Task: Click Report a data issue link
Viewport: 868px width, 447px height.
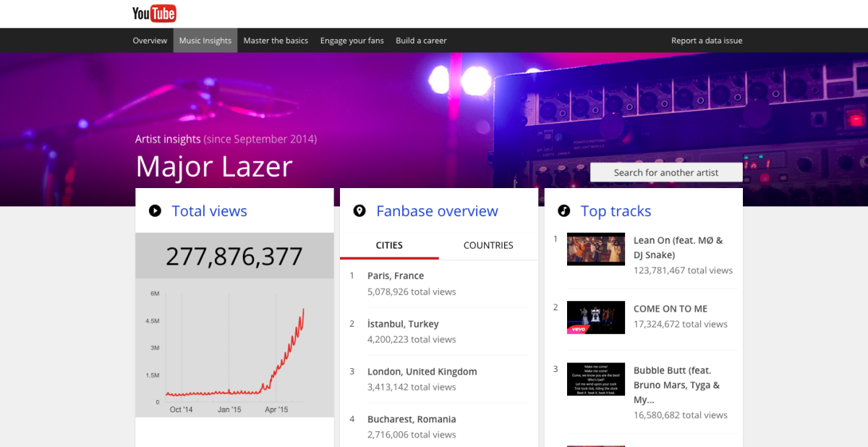Action: coord(707,41)
